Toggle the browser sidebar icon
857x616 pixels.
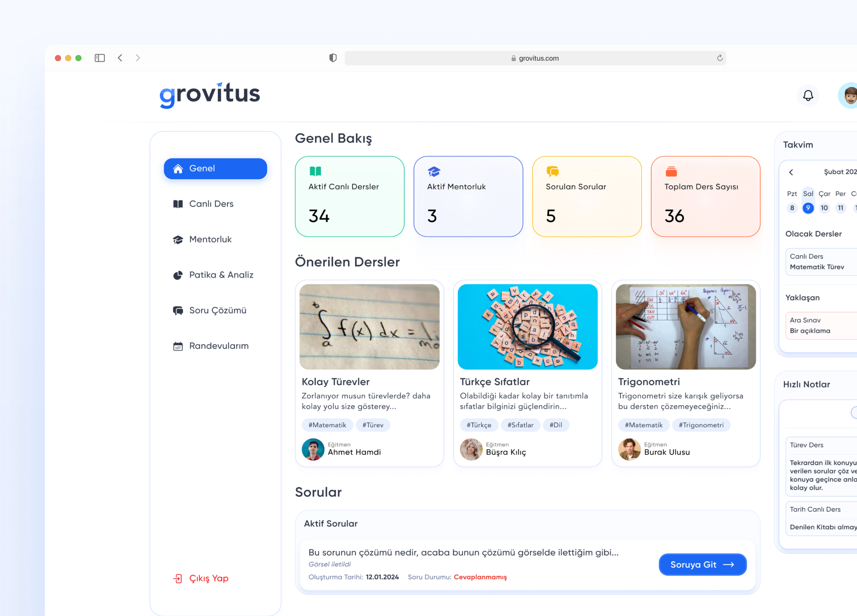(99, 58)
